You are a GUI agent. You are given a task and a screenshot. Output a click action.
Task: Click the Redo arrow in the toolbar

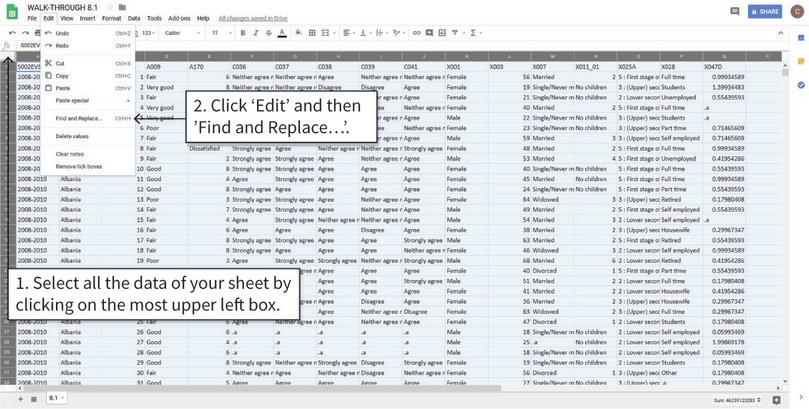tap(25, 33)
